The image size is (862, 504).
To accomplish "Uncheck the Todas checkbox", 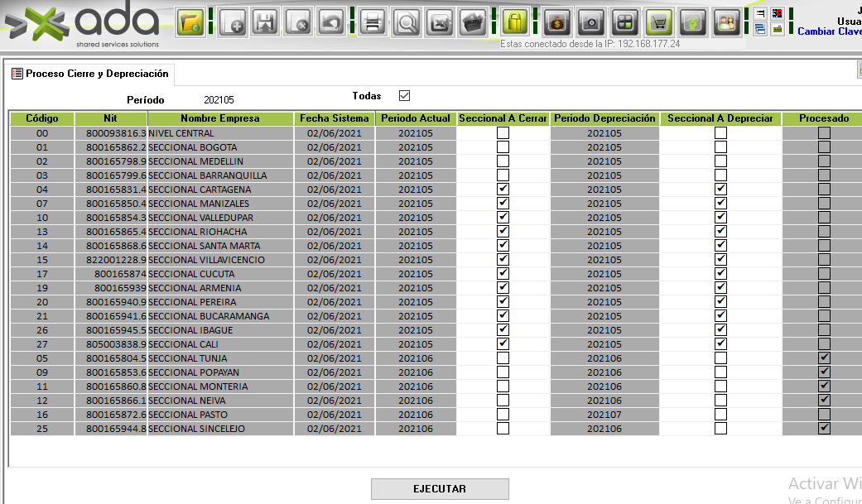I will [404, 96].
